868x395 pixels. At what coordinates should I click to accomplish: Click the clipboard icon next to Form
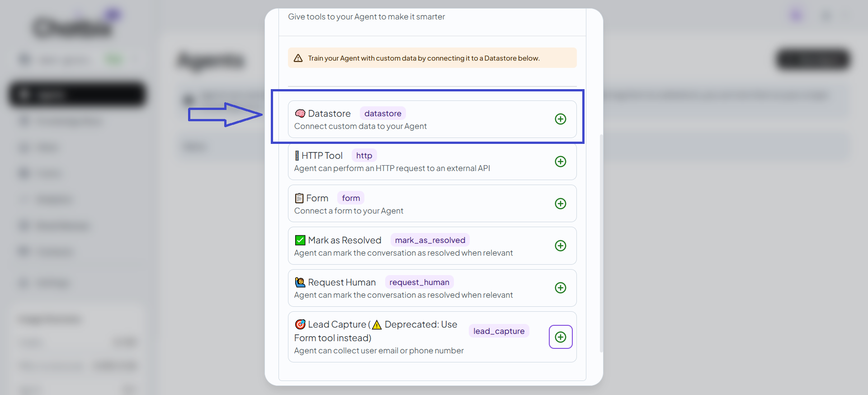click(299, 198)
